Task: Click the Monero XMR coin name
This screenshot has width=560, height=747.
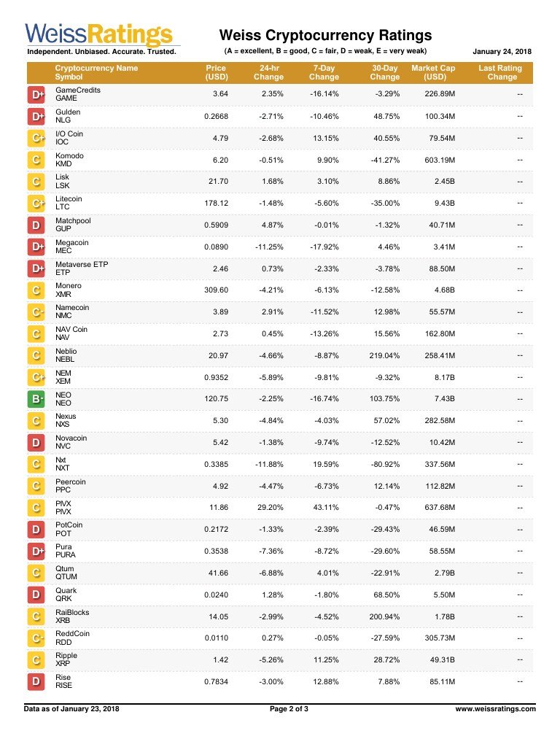Action: pyautogui.click(x=69, y=290)
